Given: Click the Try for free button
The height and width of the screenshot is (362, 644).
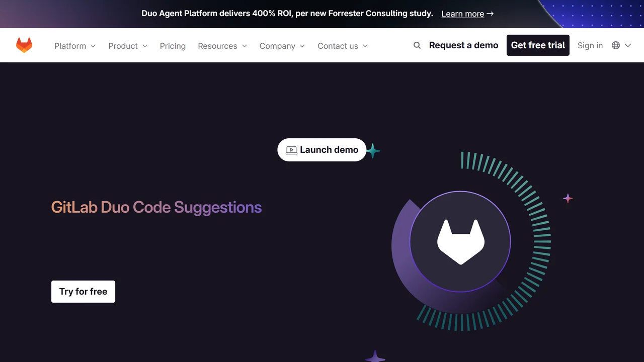Looking at the screenshot, I should pos(83,292).
